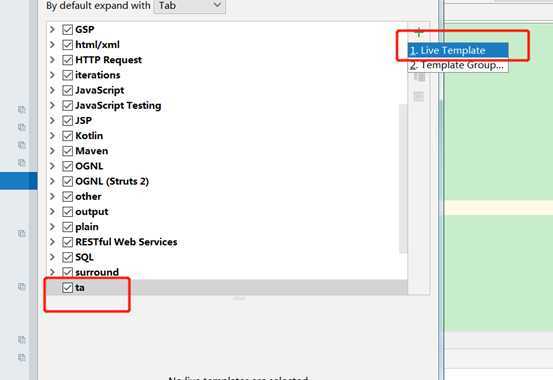Screen dimensions: 553x380
Task: Select the RESTful Web Services group
Action: point(227,242)
